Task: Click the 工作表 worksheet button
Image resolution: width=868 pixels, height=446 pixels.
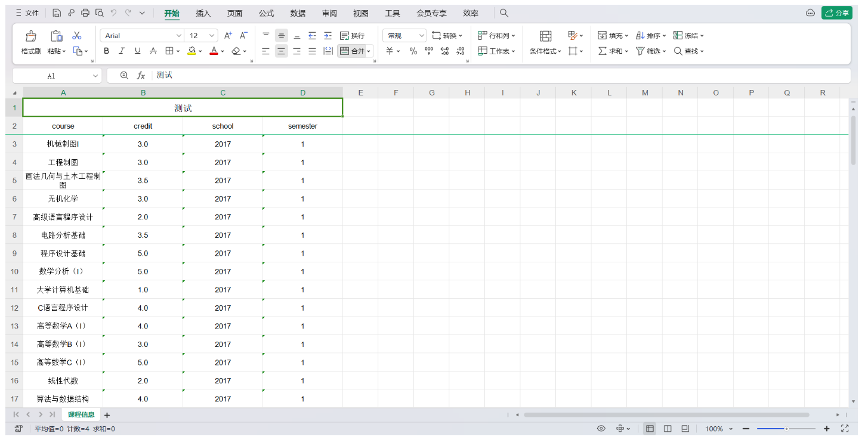Action: click(496, 51)
